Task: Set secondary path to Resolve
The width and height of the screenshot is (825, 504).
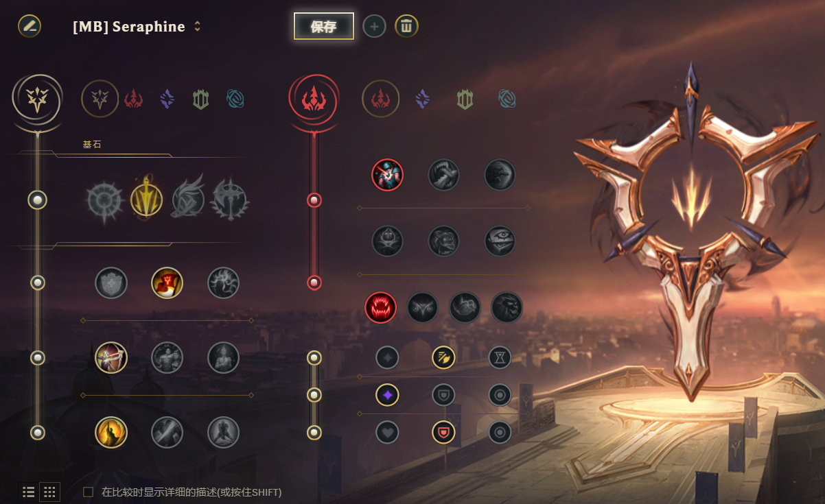Action: tap(465, 99)
